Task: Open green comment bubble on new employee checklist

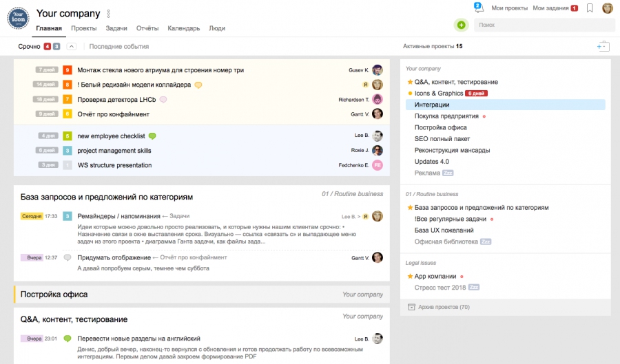Action: click(x=152, y=136)
